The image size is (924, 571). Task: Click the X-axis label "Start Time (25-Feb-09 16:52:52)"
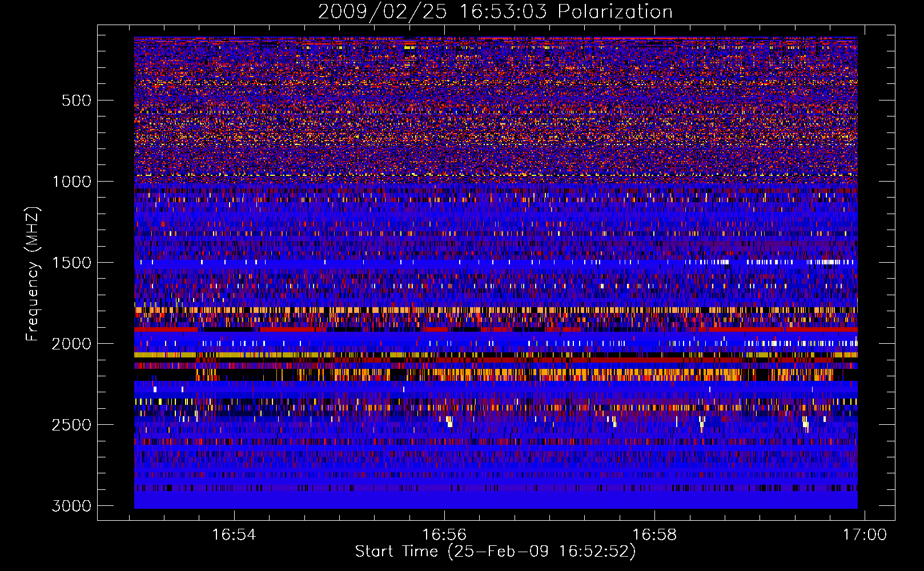click(495, 552)
